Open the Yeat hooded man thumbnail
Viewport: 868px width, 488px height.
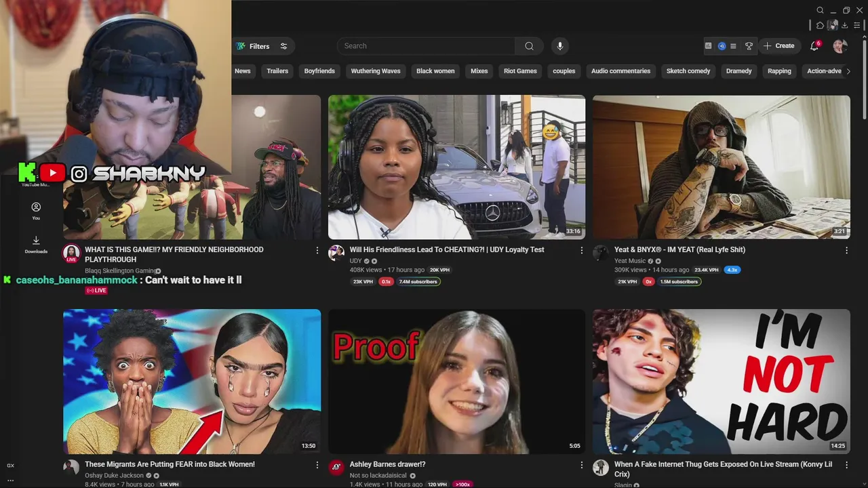[x=722, y=167]
